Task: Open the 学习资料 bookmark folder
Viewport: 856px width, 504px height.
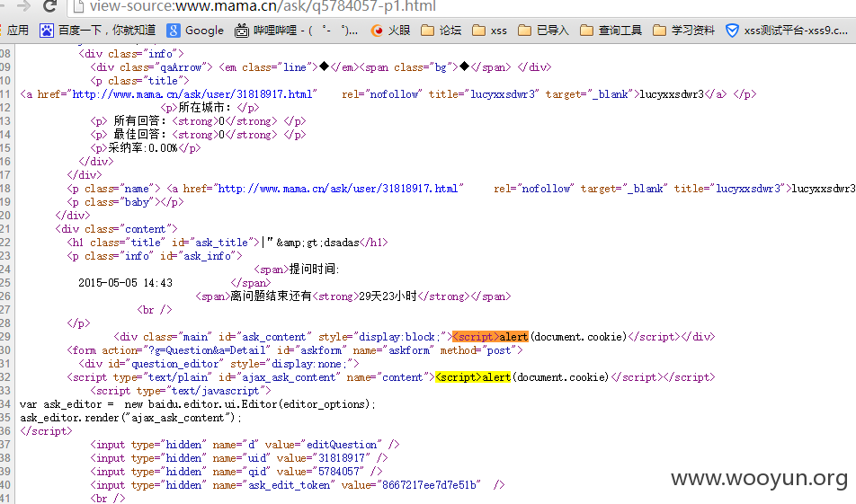Action: click(x=683, y=30)
